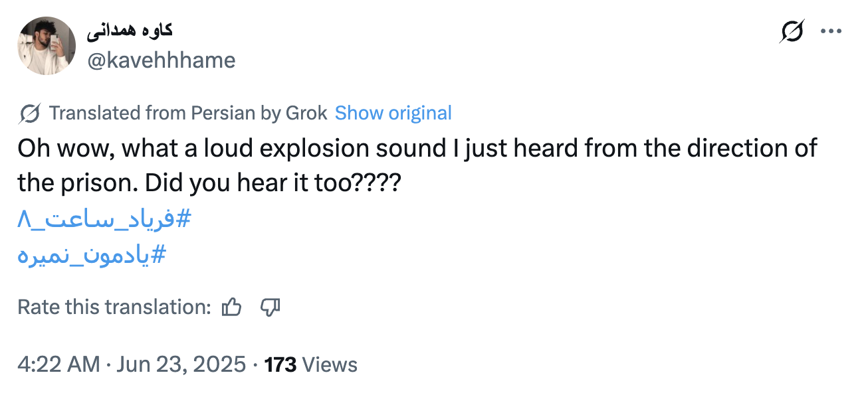Click the "Rate this translation:" label
The image size is (868, 397).
click(114, 307)
